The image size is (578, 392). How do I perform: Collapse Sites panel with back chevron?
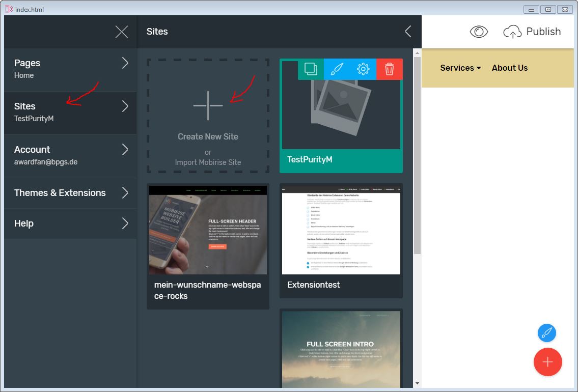(x=408, y=32)
